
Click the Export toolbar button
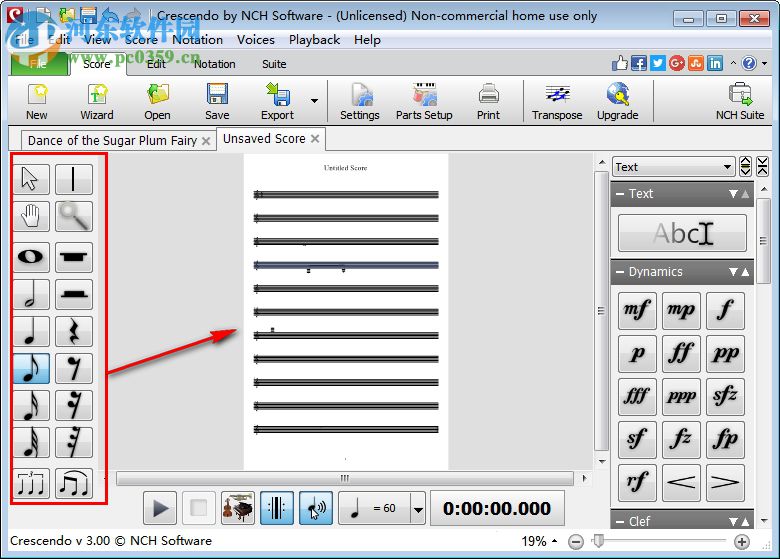pyautogui.click(x=277, y=102)
